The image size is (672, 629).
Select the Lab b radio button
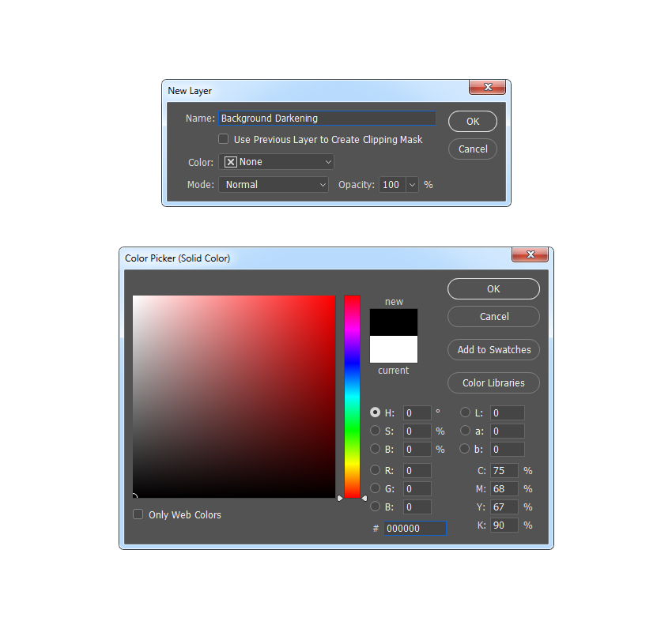coord(465,449)
